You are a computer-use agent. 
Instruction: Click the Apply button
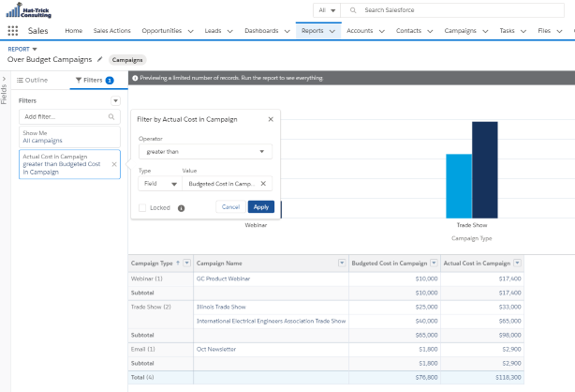(x=261, y=207)
